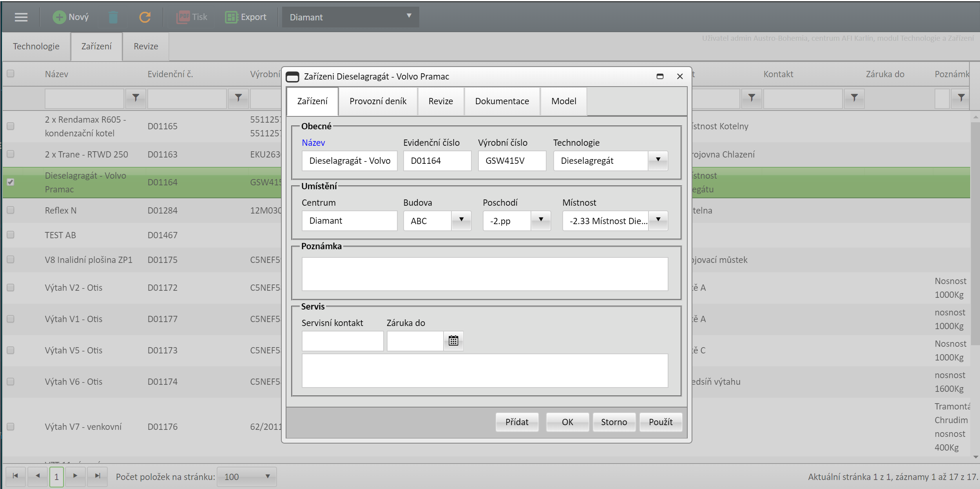Click the Export spreadsheet icon

[x=232, y=17]
